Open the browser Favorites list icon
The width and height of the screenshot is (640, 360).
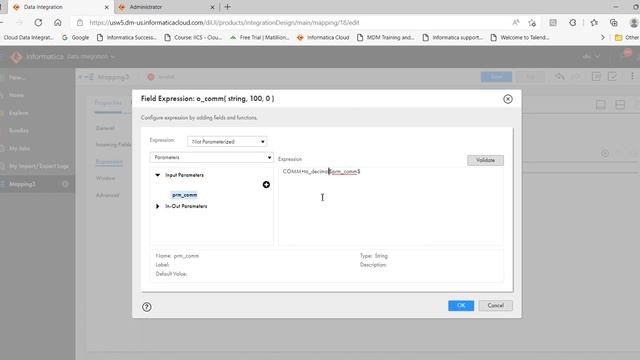click(594, 23)
